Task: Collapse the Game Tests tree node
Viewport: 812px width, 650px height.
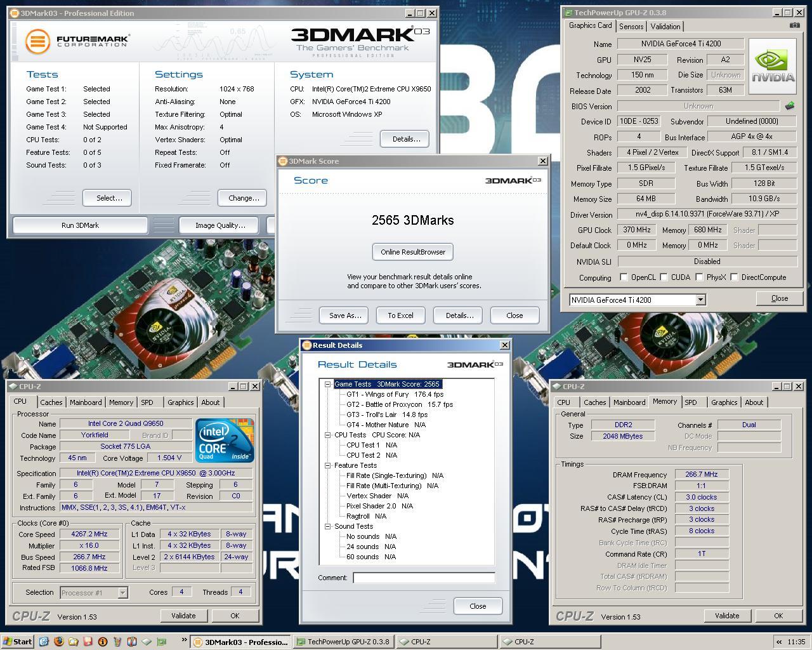Action: click(x=328, y=384)
